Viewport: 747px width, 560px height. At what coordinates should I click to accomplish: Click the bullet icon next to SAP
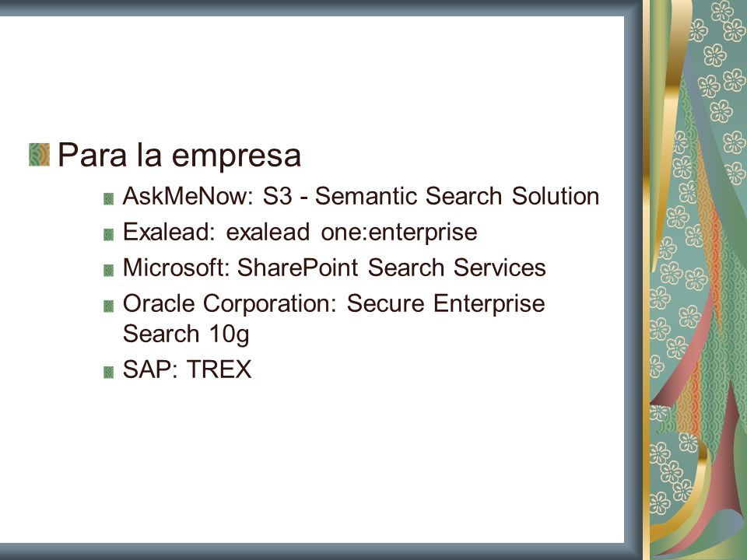click(x=109, y=372)
